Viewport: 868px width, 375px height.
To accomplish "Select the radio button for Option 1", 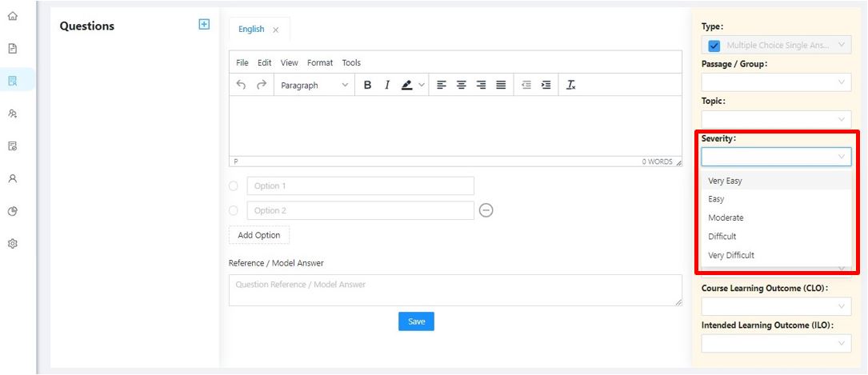I will click(234, 186).
